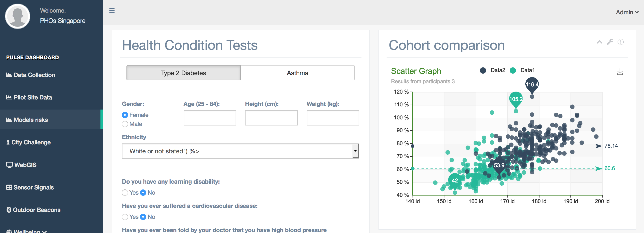Open the Admin user dropdown
Viewport: 644px width, 233px height.
tap(627, 12)
